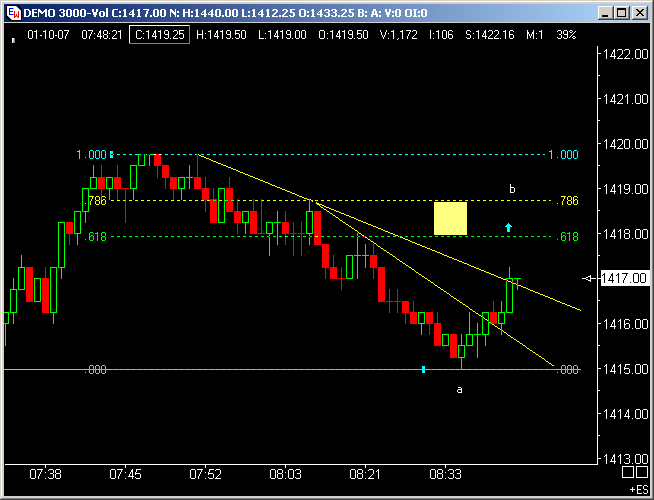Click the +ES symbol label

coord(639,489)
